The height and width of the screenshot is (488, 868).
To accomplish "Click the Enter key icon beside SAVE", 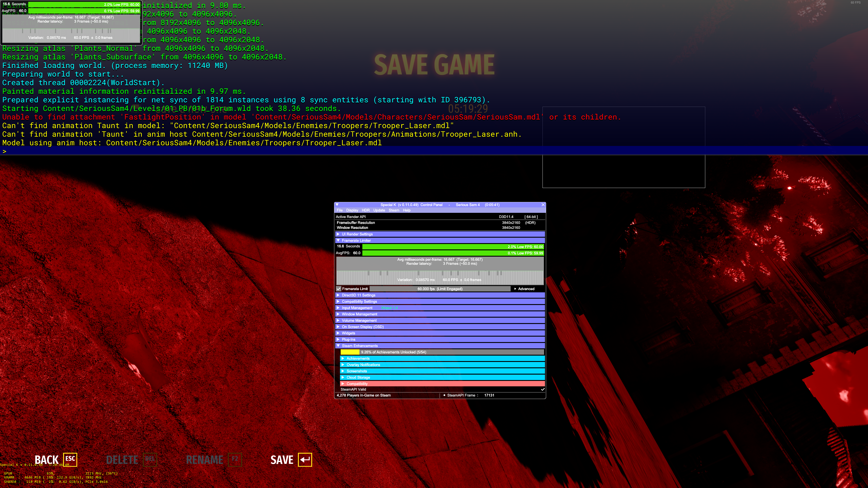I will click(x=305, y=459).
